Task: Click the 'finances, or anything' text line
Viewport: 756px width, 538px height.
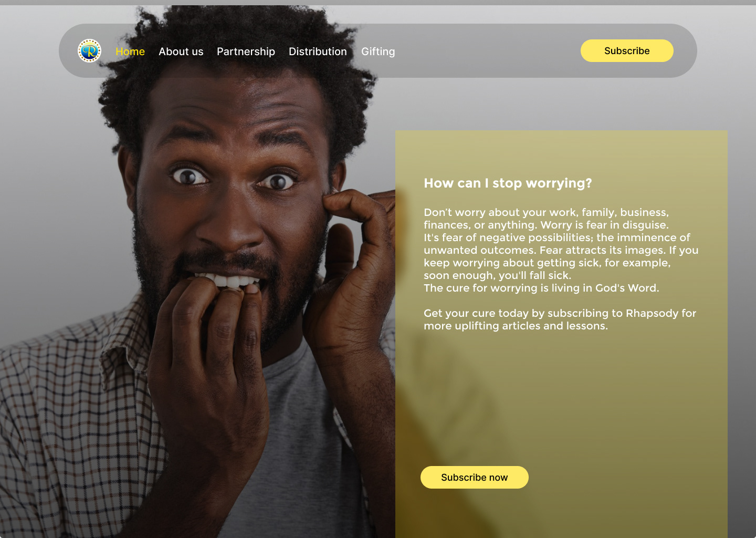Action: (x=546, y=225)
